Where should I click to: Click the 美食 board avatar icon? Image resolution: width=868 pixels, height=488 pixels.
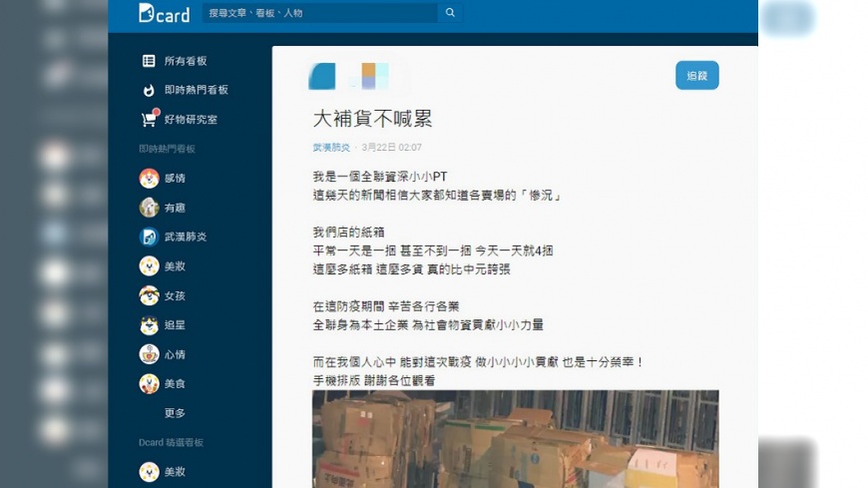(149, 384)
